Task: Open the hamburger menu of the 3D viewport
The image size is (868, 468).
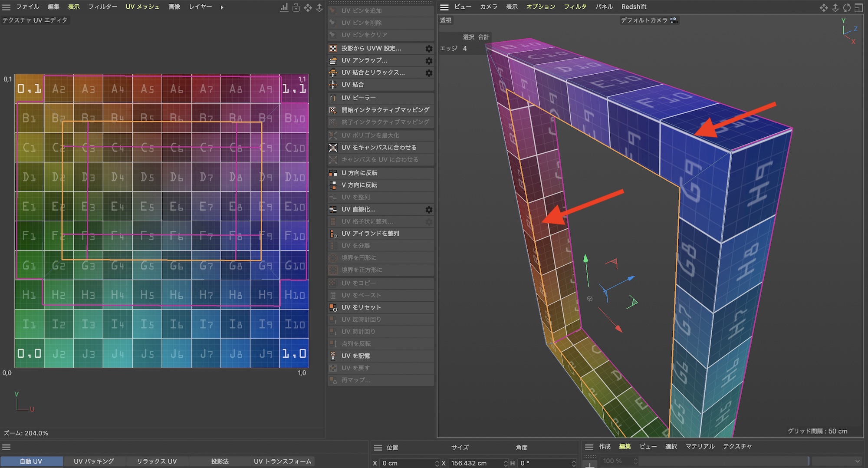Action: tap(444, 7)
